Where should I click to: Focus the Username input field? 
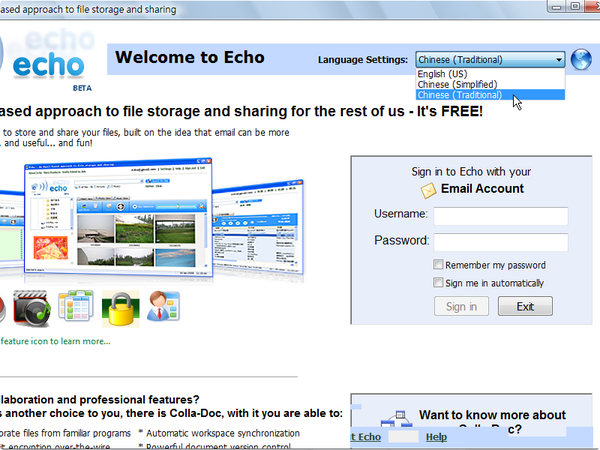pyautogui.click(x=501, y=216)
